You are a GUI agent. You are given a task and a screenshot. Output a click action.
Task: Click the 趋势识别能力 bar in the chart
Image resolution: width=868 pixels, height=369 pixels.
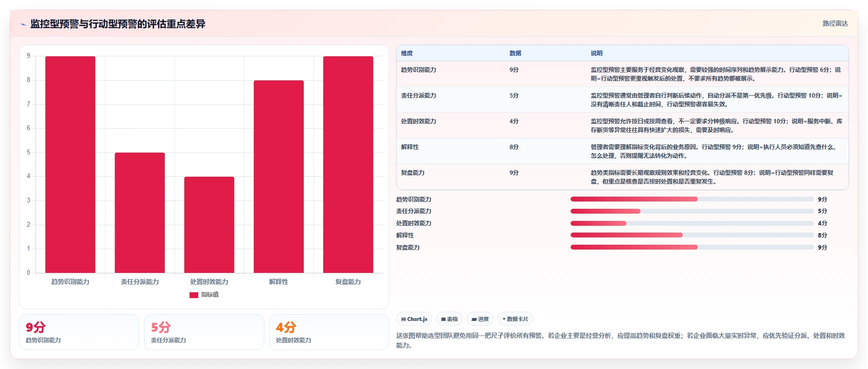pyautogui.click(x=70, y=165)
